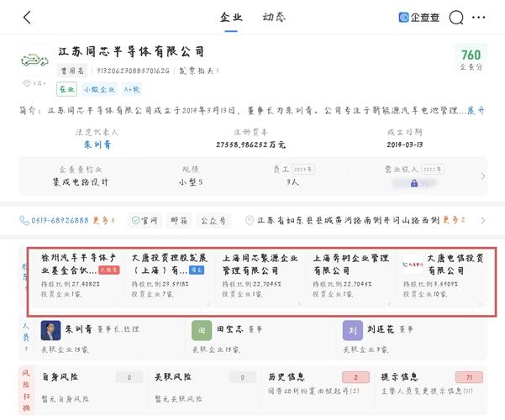Open search with the magnifier icon
The image size is (505, 420).
pyautogui.click(x=456, y=18)
